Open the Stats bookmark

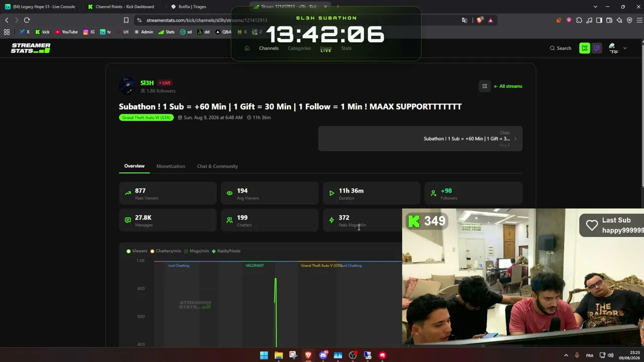[x=167, y=32]
